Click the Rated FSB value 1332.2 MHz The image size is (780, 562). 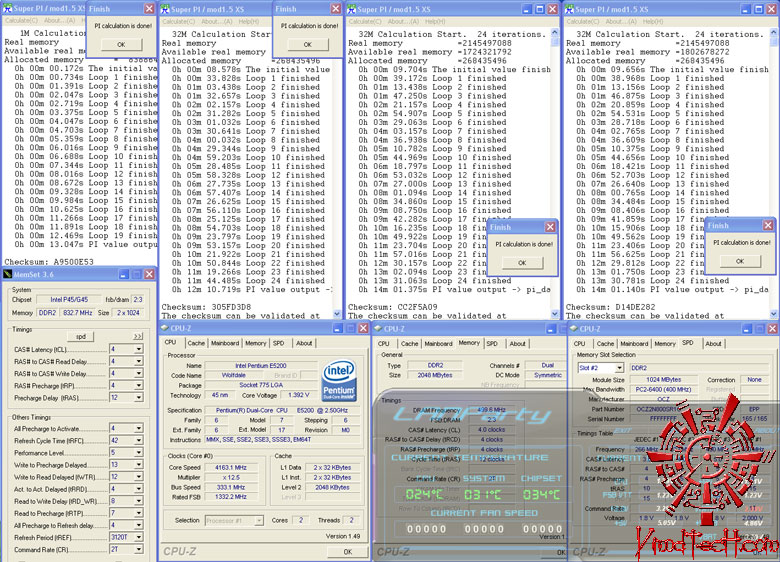click(x=231, y=497)
